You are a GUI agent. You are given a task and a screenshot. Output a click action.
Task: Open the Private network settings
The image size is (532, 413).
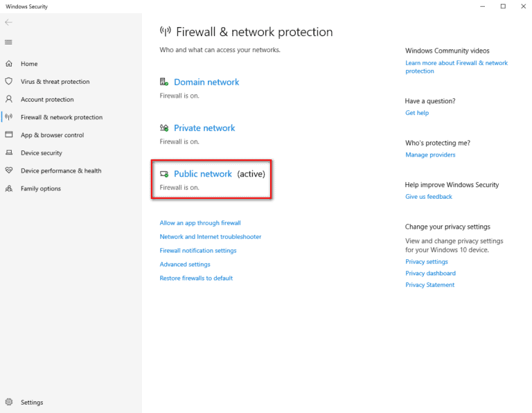click(204, 128)
